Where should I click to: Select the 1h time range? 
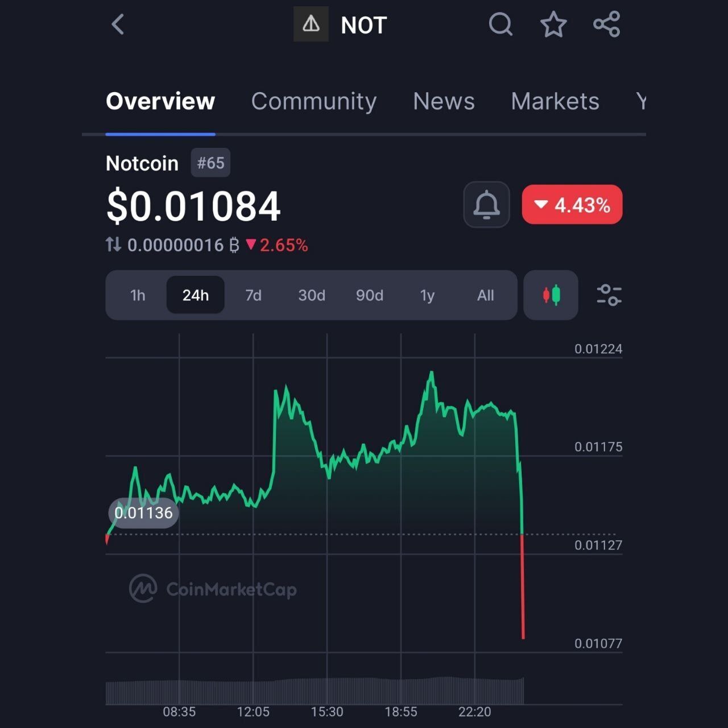pyautogui.click(x=138, y=295)
